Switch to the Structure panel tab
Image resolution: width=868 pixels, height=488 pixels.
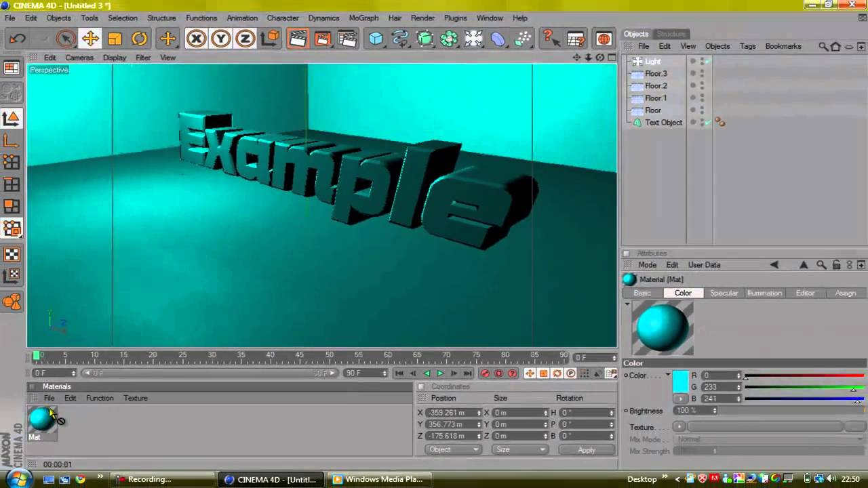[x=671, y=34]
